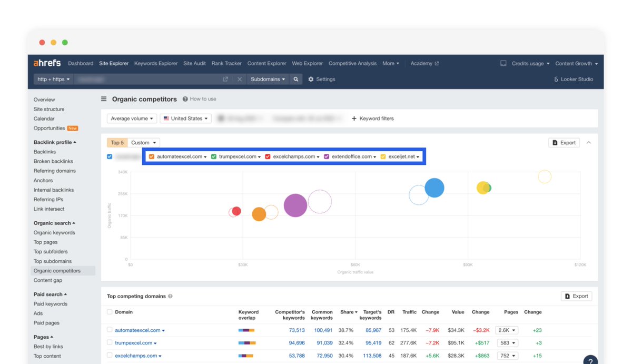632x364 pixels.
Task: Open Pages dropdown 2.6K for automateexcel.com
Action: point(507,330)
